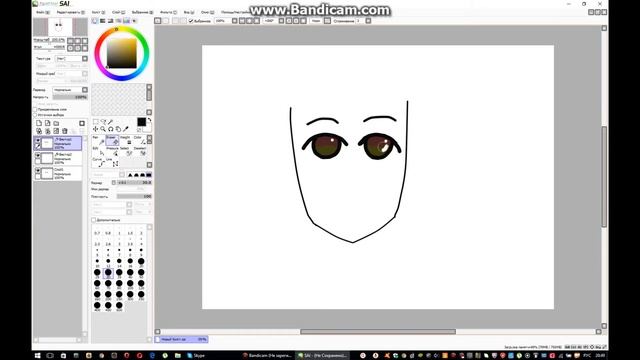Open the Режим blending mode dropdown

84,90
